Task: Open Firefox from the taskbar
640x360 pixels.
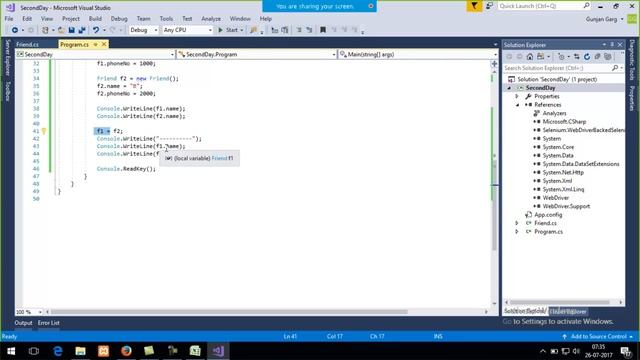Action: (126, 351)
